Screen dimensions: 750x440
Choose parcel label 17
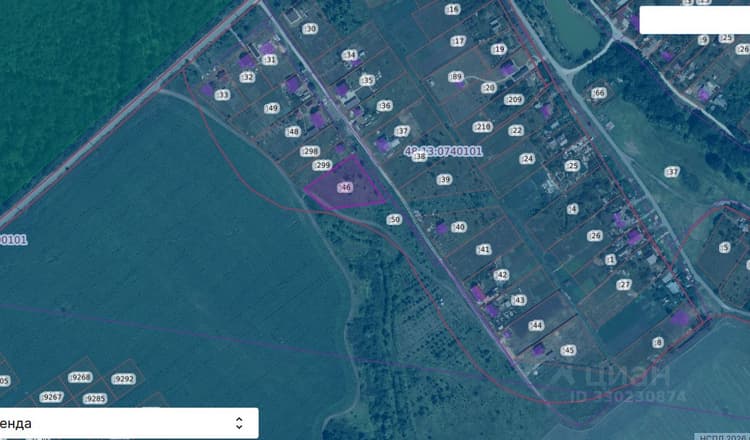point(458,42)
